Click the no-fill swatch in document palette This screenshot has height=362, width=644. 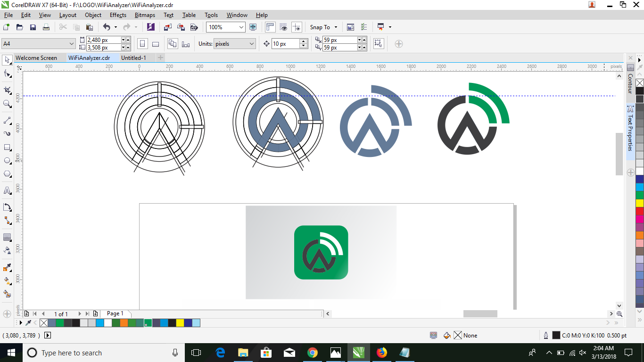coord(44,323)
